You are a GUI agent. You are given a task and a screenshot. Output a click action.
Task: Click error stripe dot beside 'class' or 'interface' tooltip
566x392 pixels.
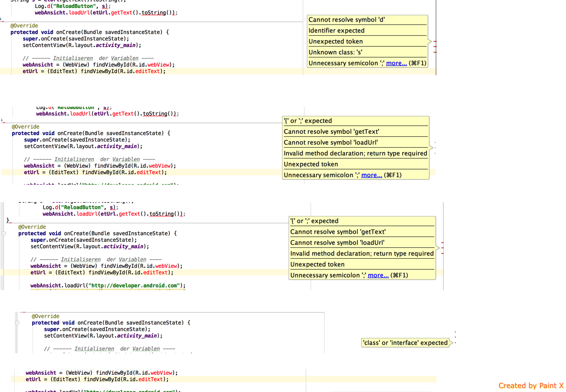click(x=455, y=343)
